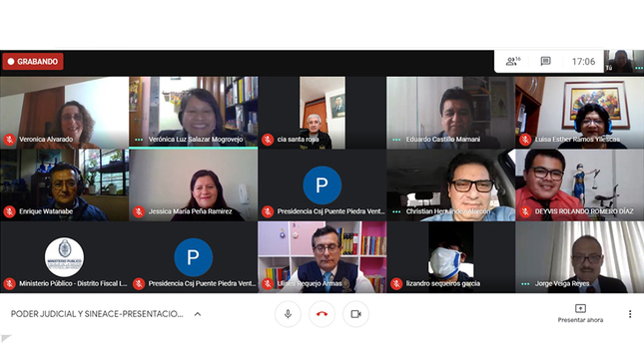Viewport: 644px width, 362px height.
Task: Click the self-view thumbnail labeled Tú
Action: pyautogui.click(x=624, y=62)
